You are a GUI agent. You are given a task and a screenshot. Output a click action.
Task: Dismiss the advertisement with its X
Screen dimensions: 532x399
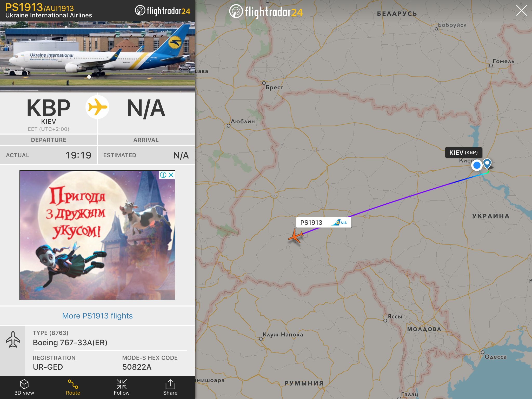[x=171, y=175]
